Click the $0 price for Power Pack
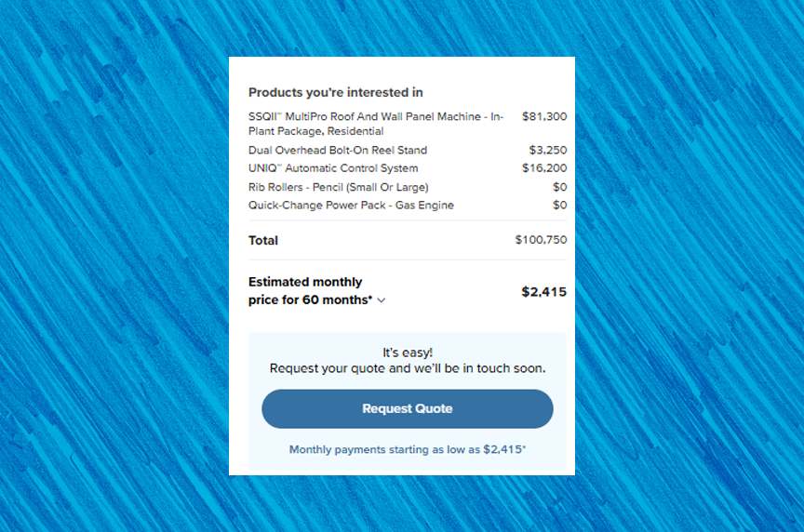The width and height of the screenshot is (804, 532). coord(559,205)
